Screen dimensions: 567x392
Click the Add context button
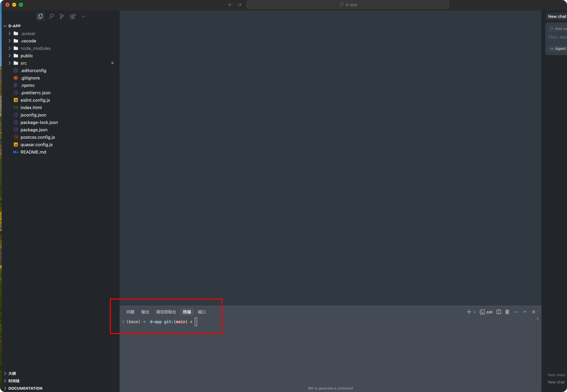(x=558, y=29)
